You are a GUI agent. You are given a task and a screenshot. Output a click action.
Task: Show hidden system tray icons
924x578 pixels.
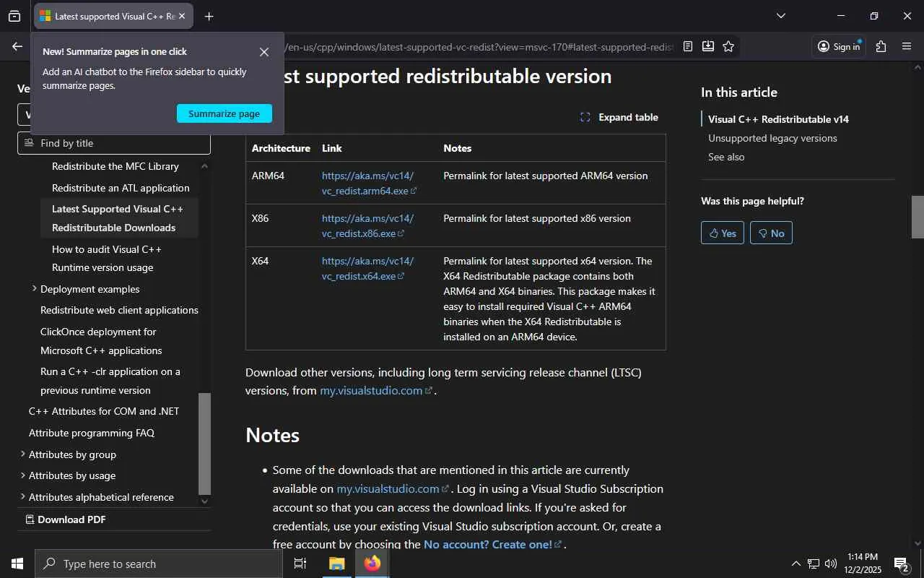pyautogui.click(x=796, y=564)
